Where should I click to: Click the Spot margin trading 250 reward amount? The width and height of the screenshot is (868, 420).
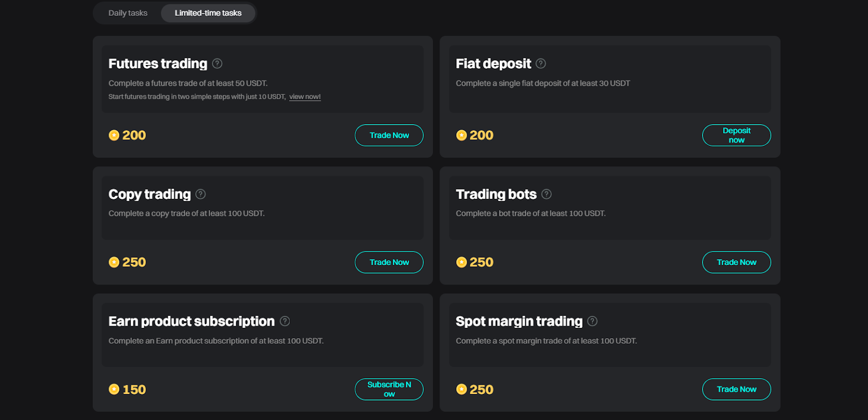(x=481, y=389)
